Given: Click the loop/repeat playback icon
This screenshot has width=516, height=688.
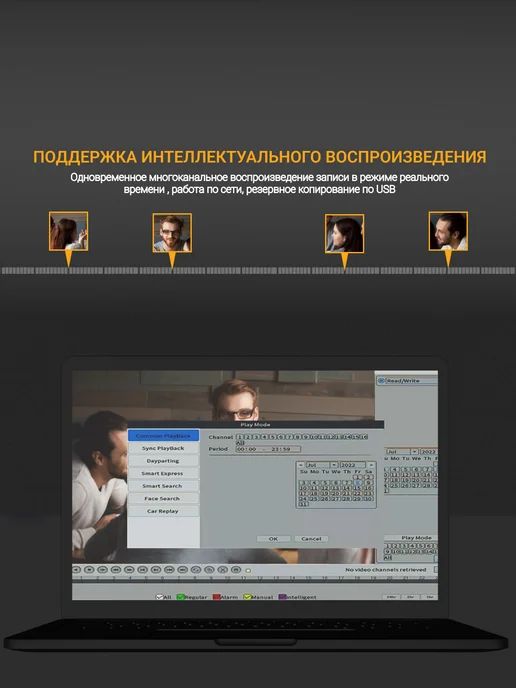Looking at the screenshot, I should click(x=196, y=570).
